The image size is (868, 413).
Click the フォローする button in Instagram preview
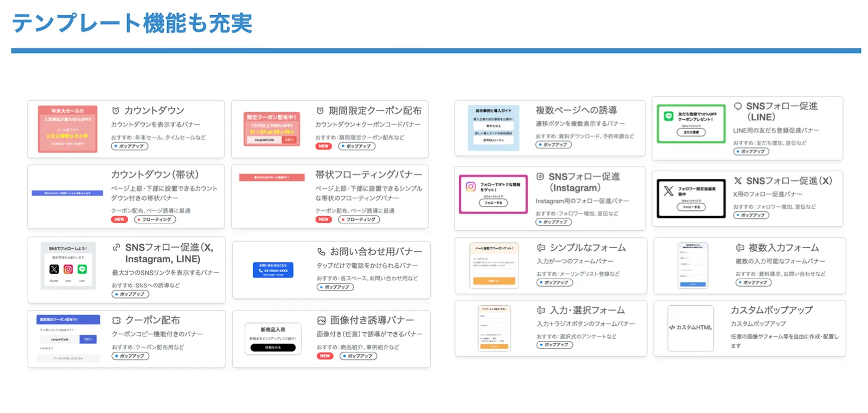[x=493, y=203]
